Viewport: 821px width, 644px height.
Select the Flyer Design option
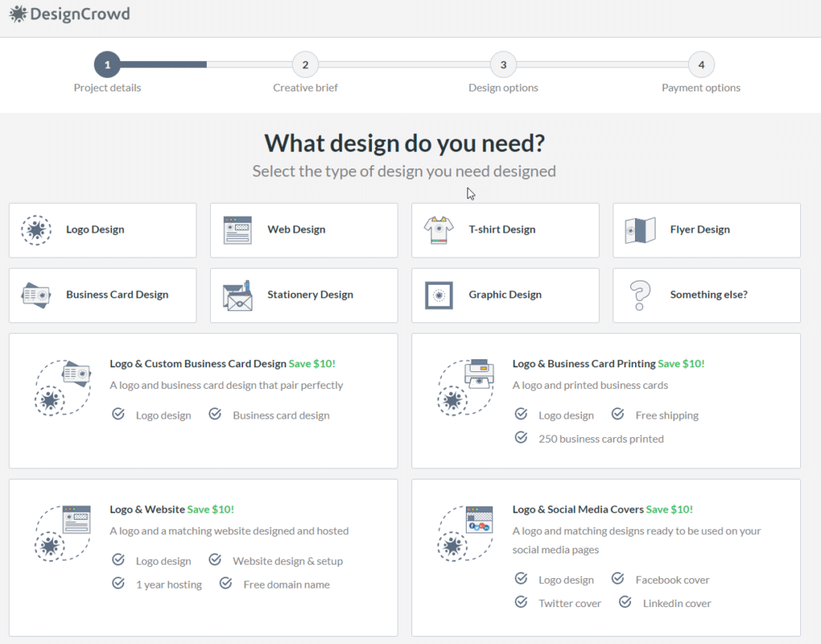[707, 230]
